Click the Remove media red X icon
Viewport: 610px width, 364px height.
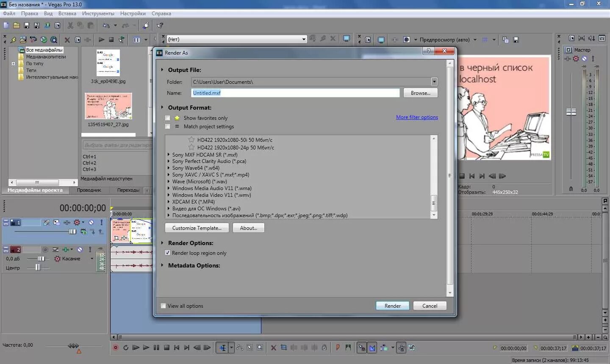point(67,40)
